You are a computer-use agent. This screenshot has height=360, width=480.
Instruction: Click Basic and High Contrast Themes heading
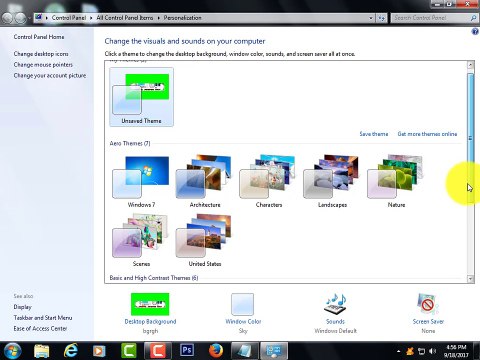154,278
